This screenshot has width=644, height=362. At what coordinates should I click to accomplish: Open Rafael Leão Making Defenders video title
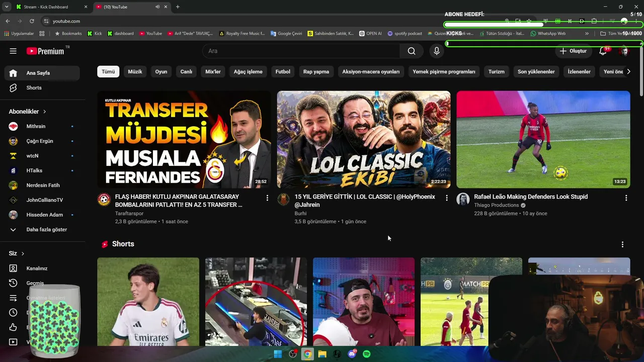point(531,197)
